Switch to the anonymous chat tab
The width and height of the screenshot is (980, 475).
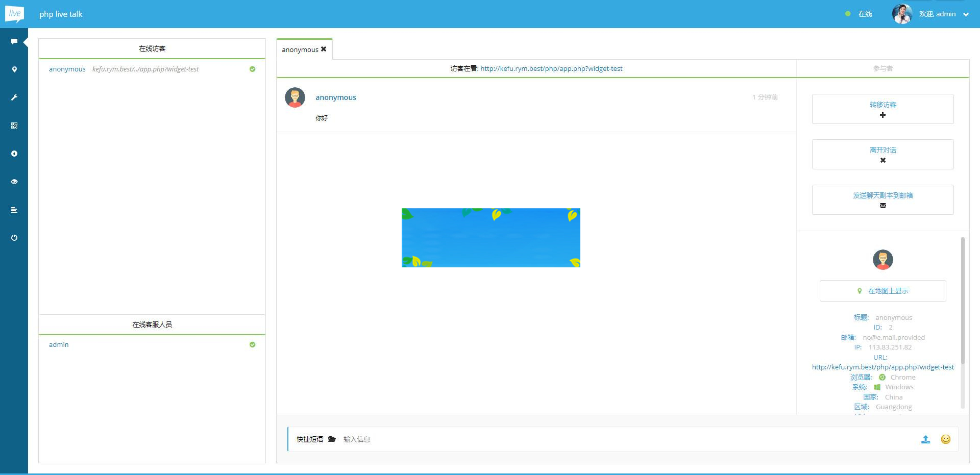(x=300, y=49)
